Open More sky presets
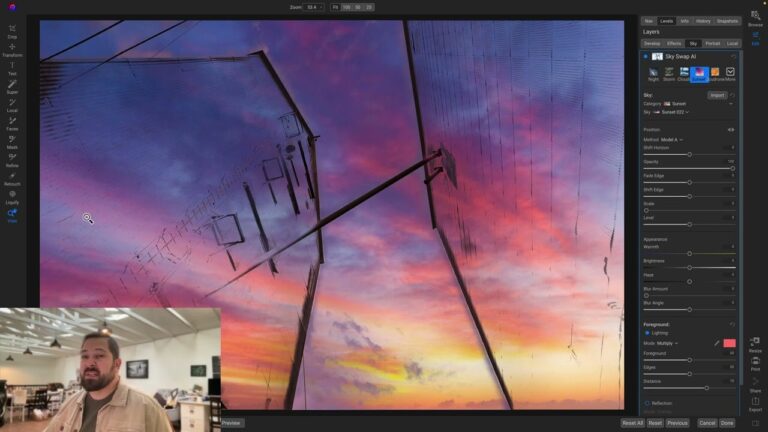The height and width of the screenshot is (432, 768). pos(730,74)
